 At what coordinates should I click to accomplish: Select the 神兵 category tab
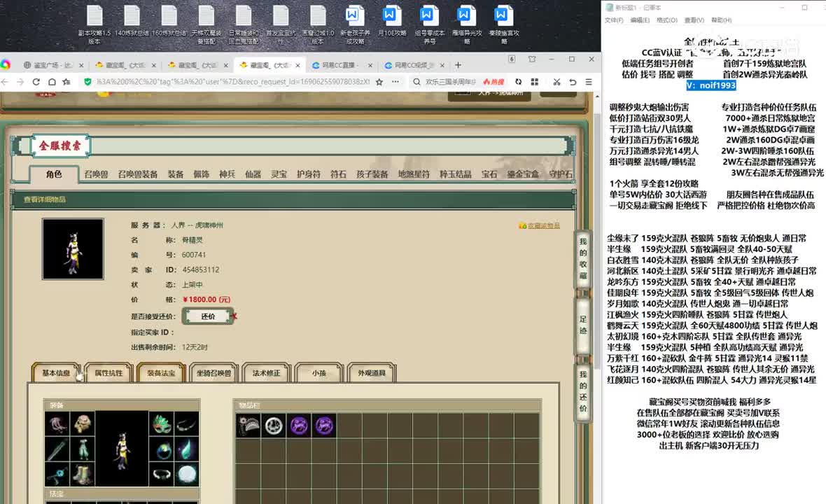coord(227,174)
